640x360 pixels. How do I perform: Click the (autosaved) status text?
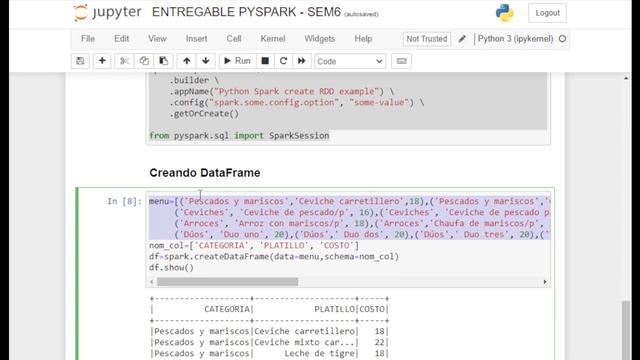coord(361,14)
